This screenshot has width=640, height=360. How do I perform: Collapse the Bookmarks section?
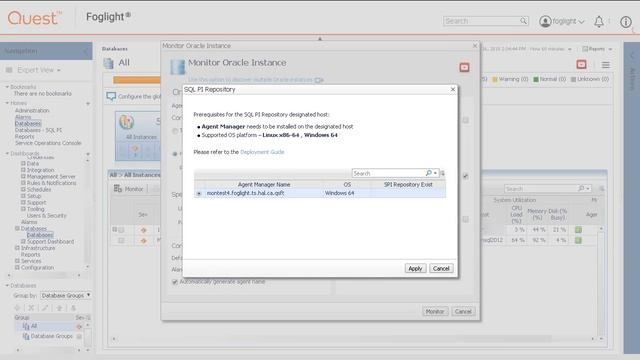pyautogui.click(x=7, y=87)
